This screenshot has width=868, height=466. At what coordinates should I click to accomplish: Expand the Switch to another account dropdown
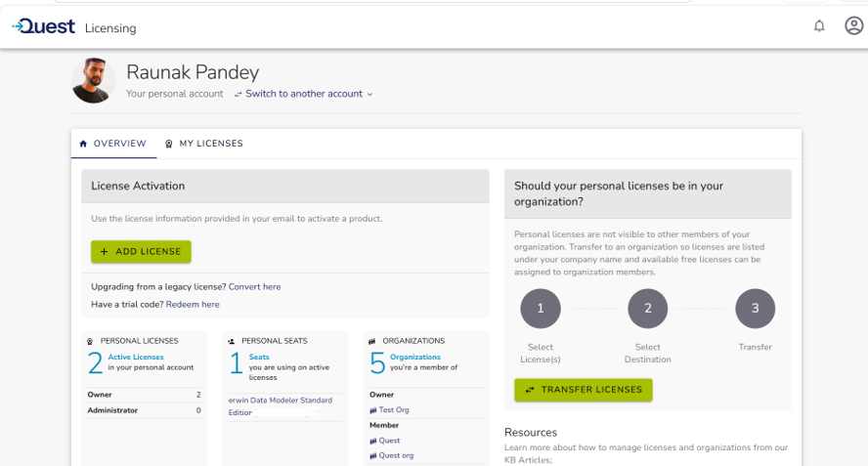pyautogui.click(x=303, y=94)
